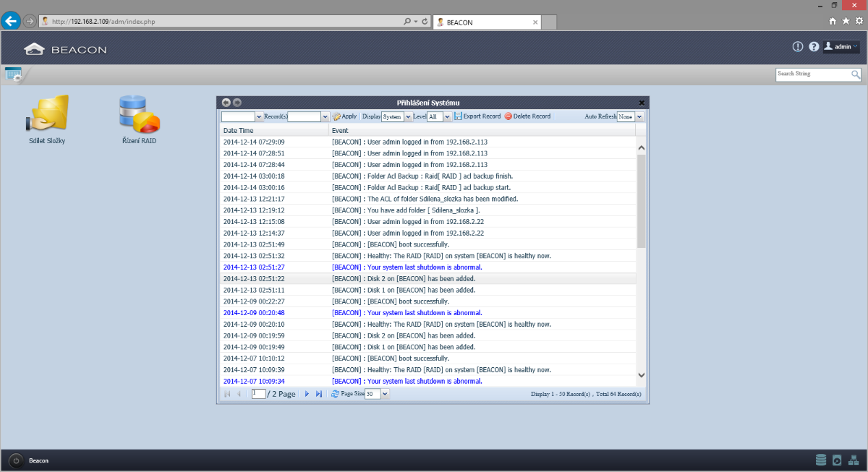Expand the Auto Refresh dropdown
Screen dimensions: 868x472
pyautogui.click(x=639, y=116)
